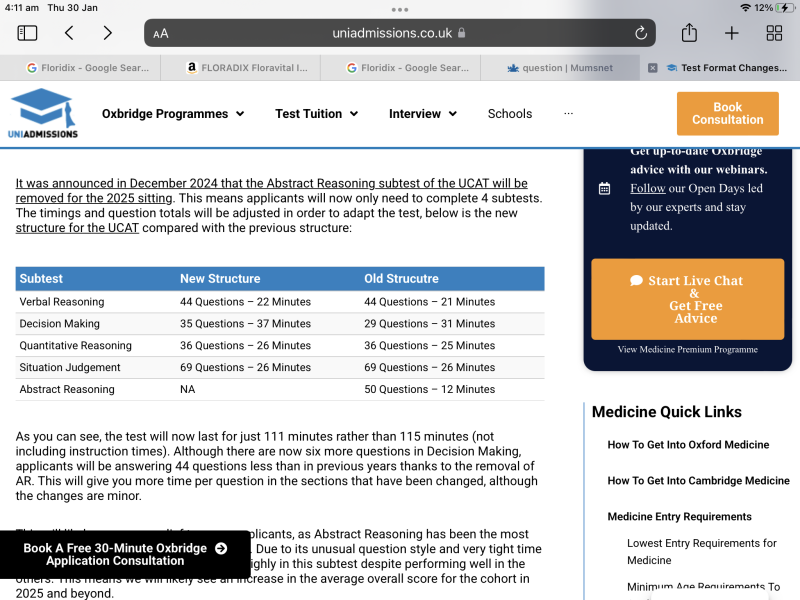Open How To Get Into Oxford Medicine
The image size is (800, 600).
(x=688, y=445)
